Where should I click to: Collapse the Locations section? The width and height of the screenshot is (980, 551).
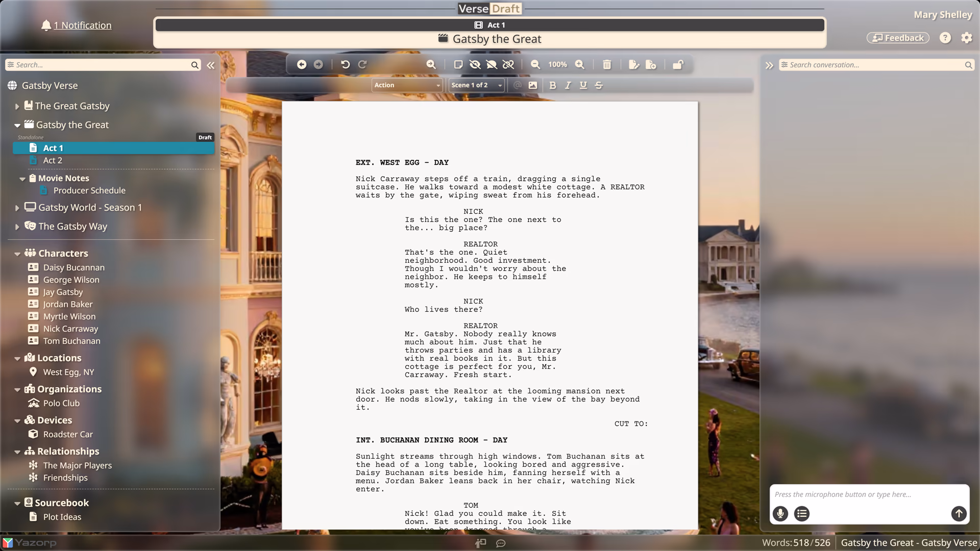tap(17, 358)
